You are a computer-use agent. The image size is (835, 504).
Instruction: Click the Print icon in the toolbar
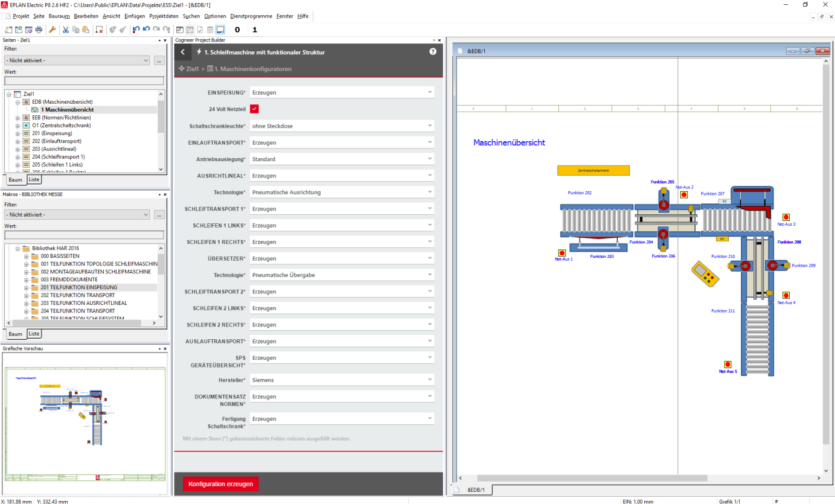[39, 30]
